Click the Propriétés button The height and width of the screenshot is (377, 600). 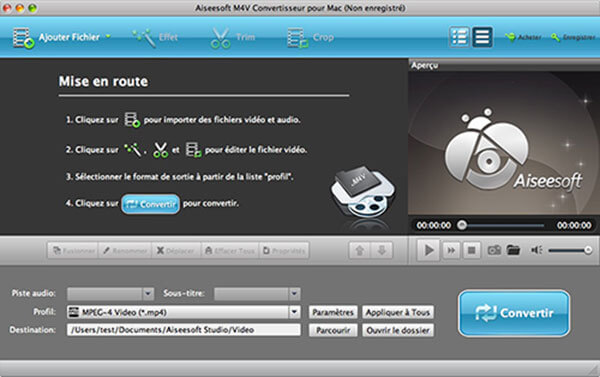click(284, 251)
